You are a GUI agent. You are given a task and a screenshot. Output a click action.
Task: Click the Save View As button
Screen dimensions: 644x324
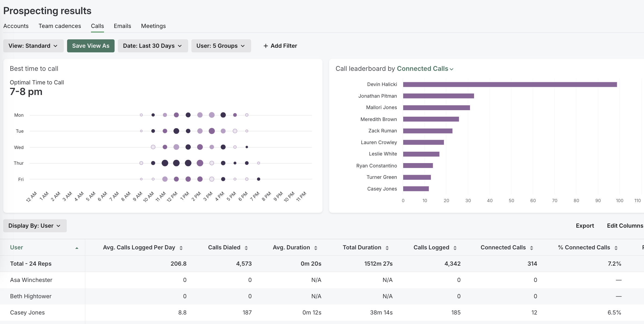coord(90,46)
